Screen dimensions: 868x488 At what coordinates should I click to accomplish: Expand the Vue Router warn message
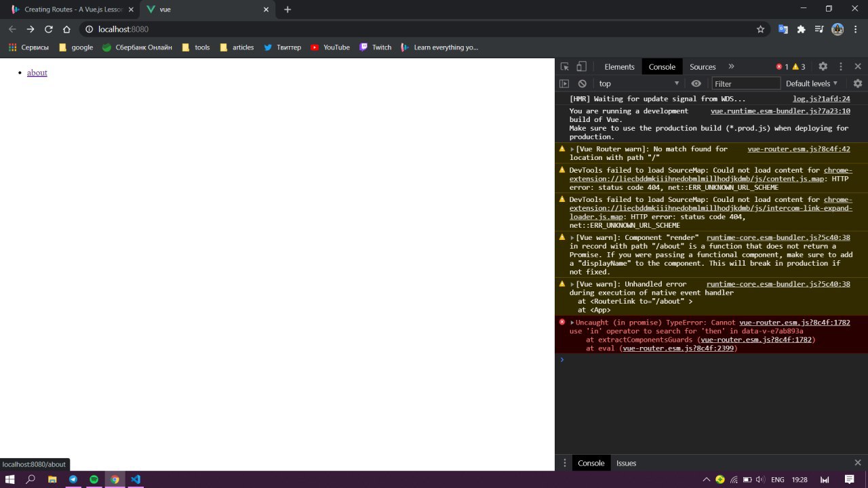click(x=572, y=149)
